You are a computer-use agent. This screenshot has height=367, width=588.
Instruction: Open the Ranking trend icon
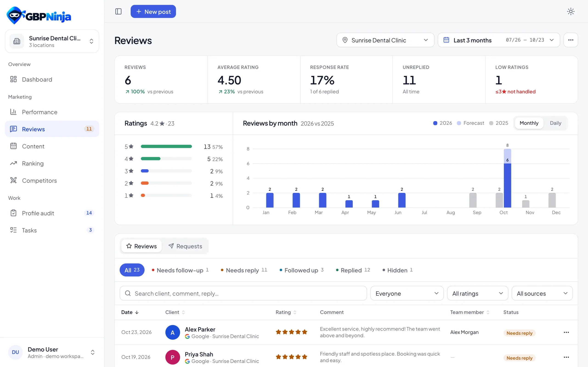click(x=13, y=163)
